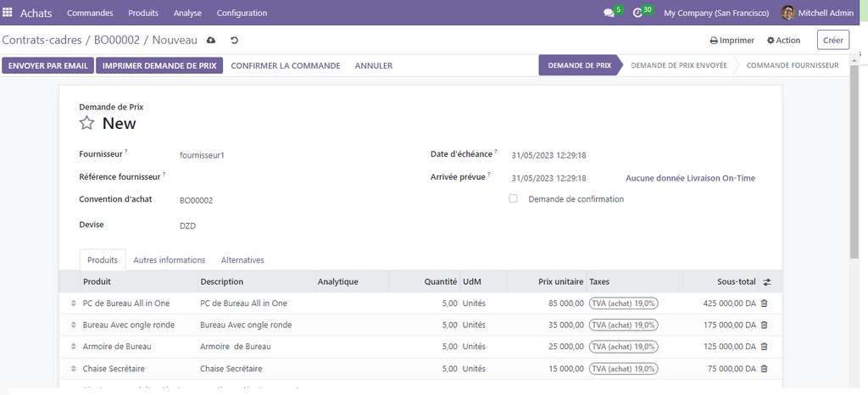Delete the Chaise Secrétaire line
Screen dimensions: 868x395
click(764, 369)
